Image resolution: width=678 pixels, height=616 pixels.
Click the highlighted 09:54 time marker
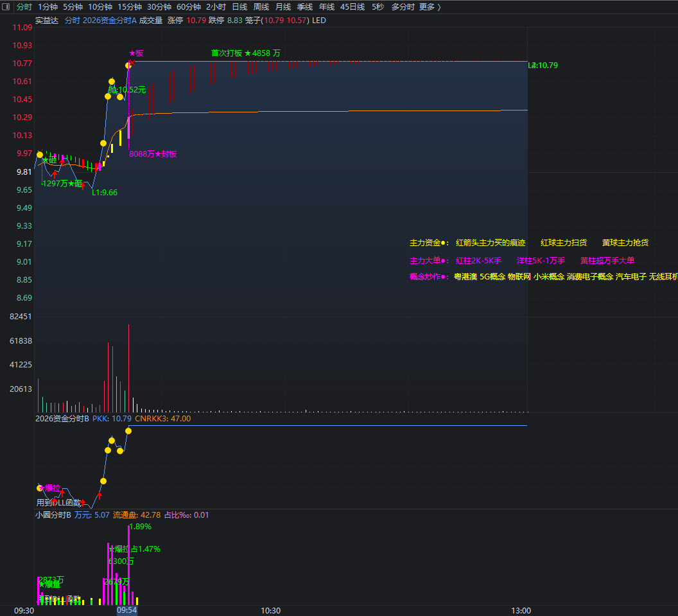[126, 610]
